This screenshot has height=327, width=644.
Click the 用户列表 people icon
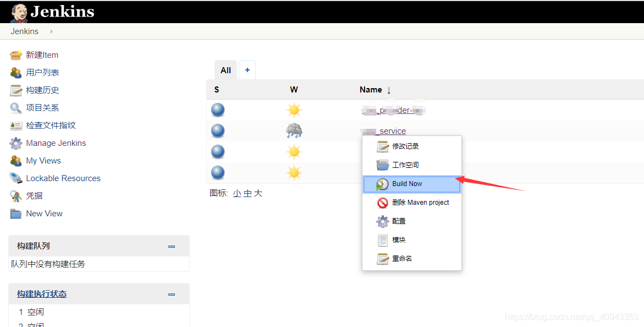(15, 73)
